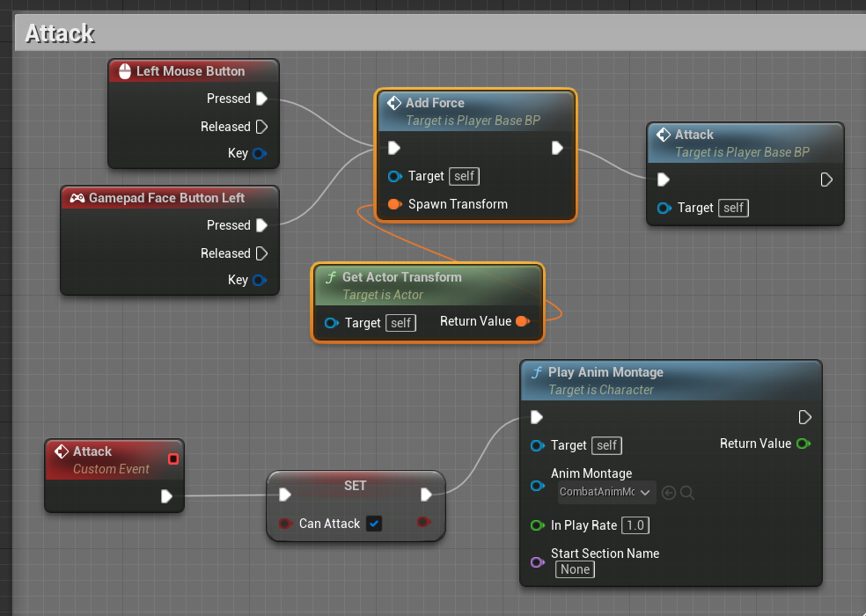Image resolution: width=866 pixels, height=616 pixels.
Task: Open CombatAnimMontage asset dropdown
Action: tap(607, 492)
